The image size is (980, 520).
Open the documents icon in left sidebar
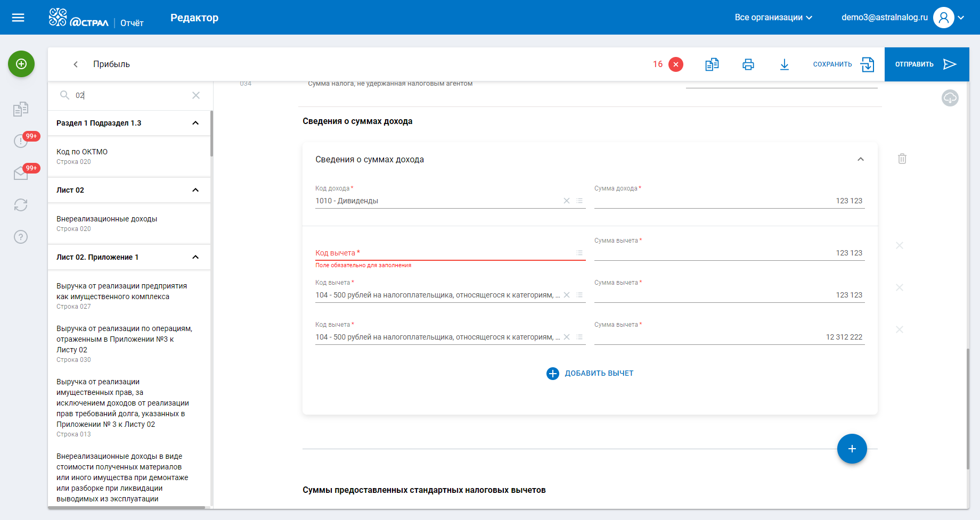pyautogui.click(x=21, y=109)
